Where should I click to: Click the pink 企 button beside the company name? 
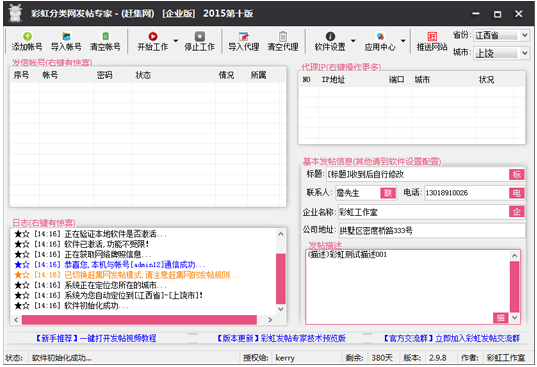(x=517, y=212)
